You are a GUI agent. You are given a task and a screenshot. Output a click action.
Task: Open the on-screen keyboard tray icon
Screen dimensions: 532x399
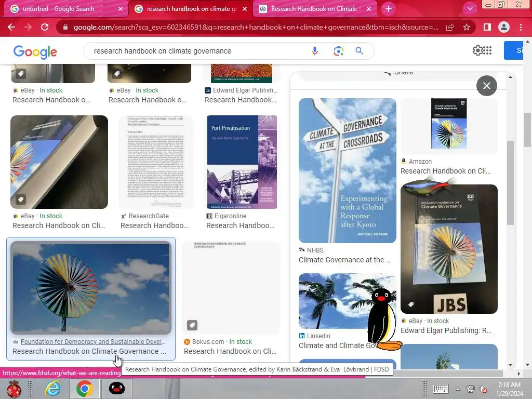coord(441,389)
